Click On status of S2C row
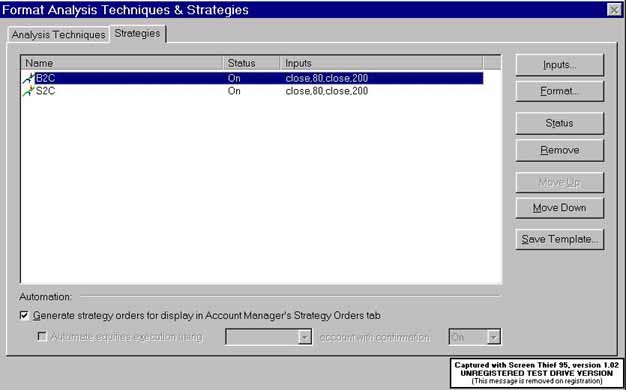This screenshot has width=626, height=390. point(234,91)
